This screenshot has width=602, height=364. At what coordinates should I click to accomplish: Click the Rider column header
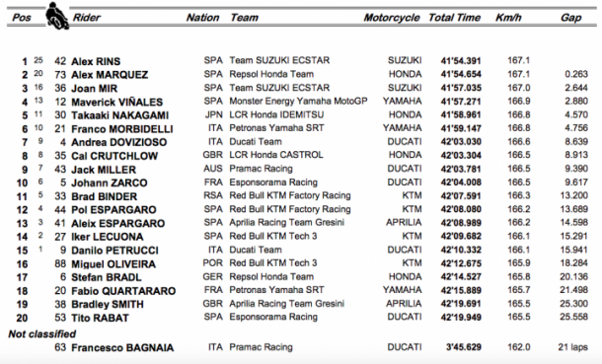click(x=87, y=18)
